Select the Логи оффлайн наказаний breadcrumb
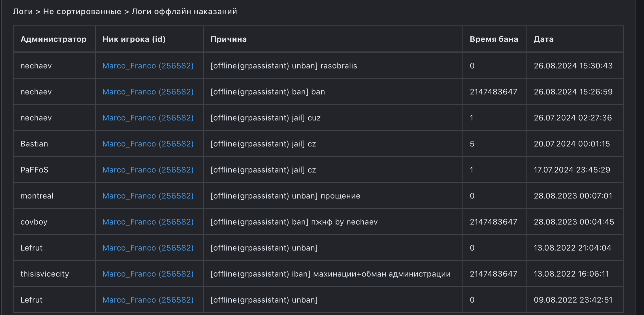 [x=184, y=12]
